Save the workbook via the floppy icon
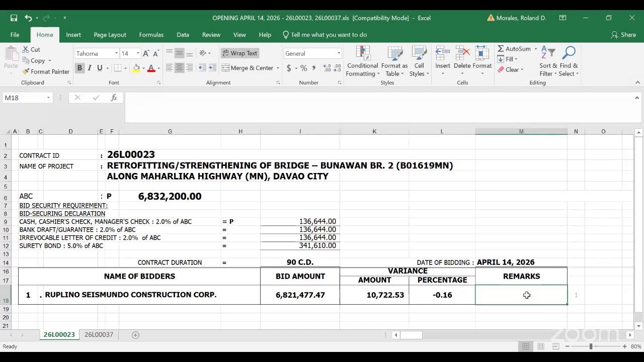644x362 pixels. point(14,18)
